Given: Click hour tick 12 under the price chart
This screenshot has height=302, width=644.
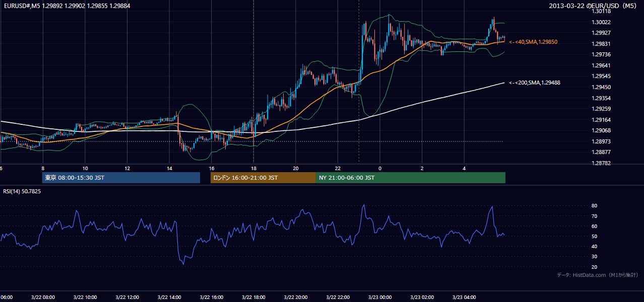Looking at the screenshot, I should pyautogui.click(x=127, y=168).
